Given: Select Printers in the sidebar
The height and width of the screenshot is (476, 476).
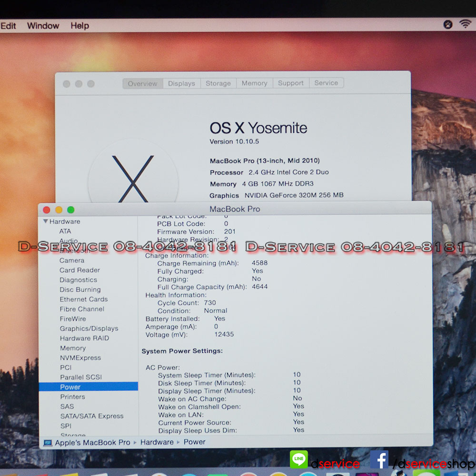Looking at the screenshot, I should click(x=73, y=397).
